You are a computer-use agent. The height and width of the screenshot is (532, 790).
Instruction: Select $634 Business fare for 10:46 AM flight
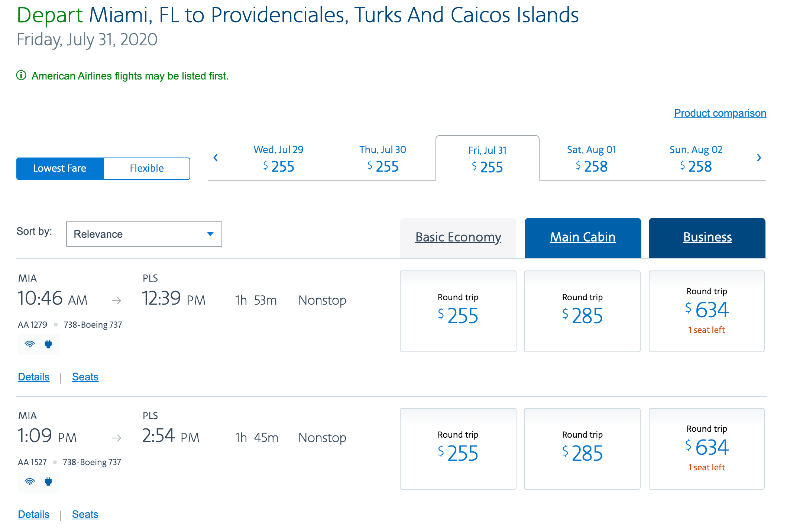[706, 311]
